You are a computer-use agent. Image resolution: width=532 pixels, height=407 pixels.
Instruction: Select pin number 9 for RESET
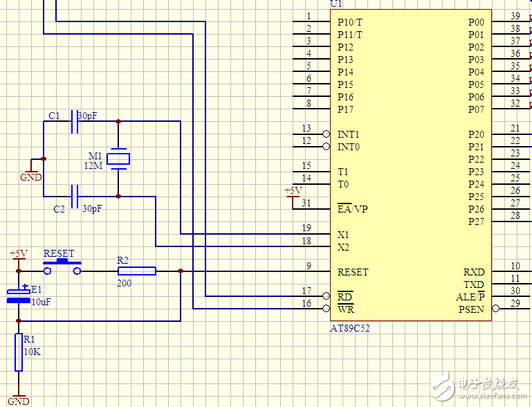[x=308, y=266]
